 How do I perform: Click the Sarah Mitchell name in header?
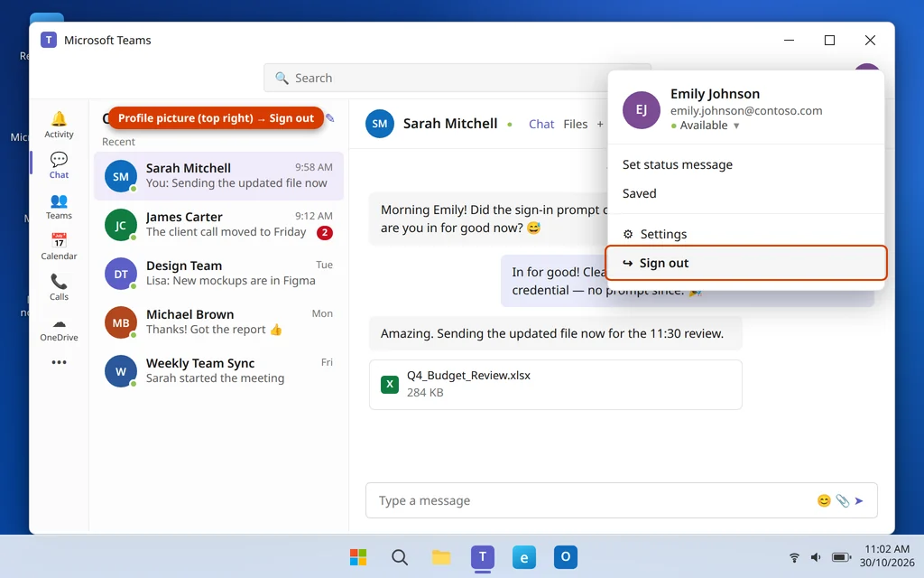click(450, 124)
